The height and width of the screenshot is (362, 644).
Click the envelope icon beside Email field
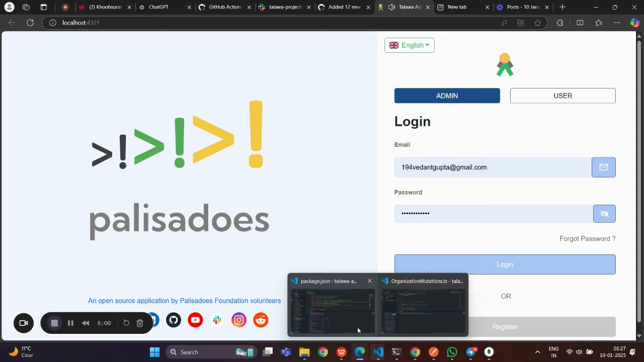point(604,167)
